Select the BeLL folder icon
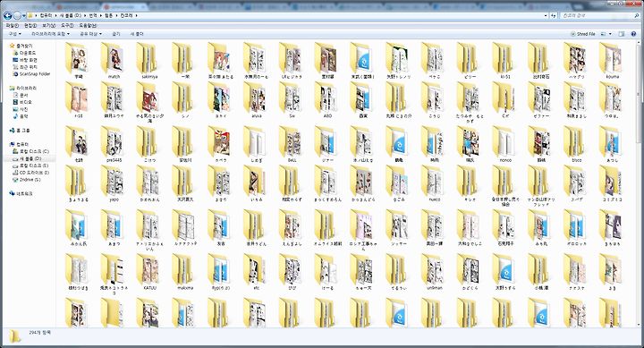Image resolution: width=644 pixels, height=348 pixels. point(292,141)
